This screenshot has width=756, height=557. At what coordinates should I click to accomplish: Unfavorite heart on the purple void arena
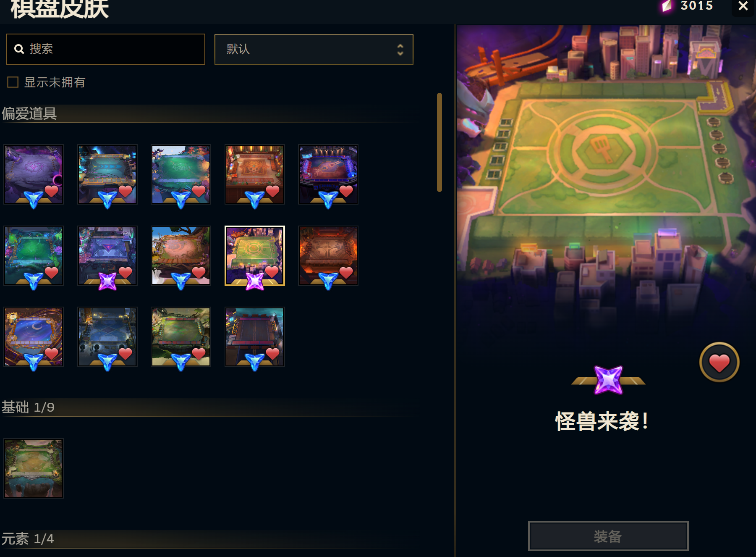(52, 191)
